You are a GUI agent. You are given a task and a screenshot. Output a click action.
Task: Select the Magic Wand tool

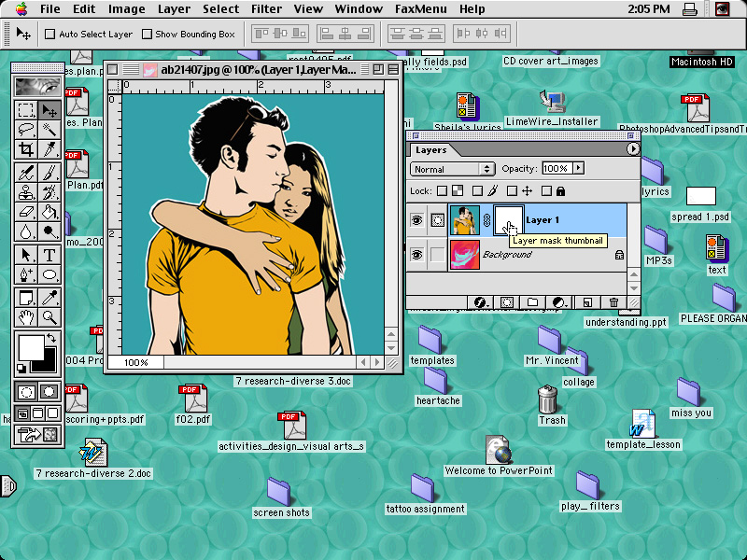click(49, 130)
